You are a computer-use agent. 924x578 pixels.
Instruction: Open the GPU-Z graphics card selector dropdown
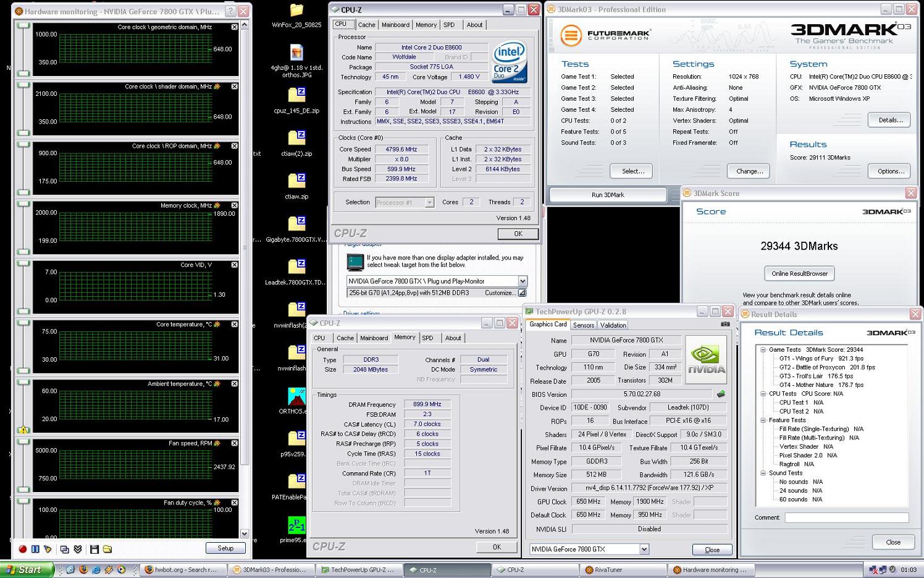[644, 549]
